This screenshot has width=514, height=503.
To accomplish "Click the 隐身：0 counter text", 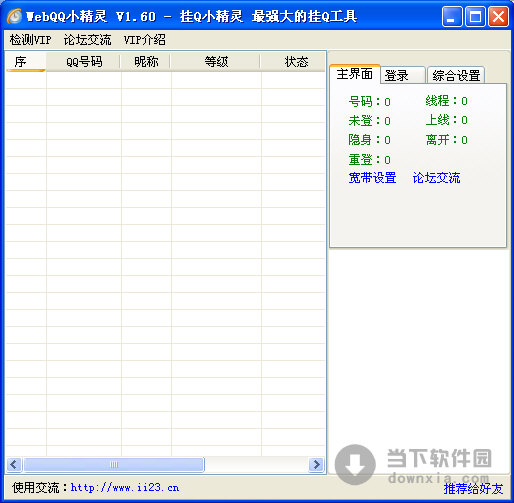I will (369, 140).
